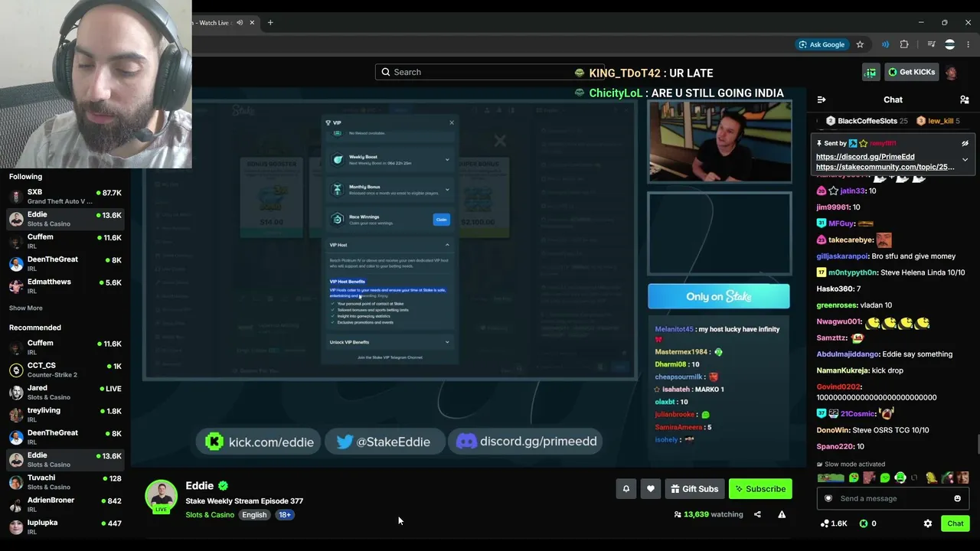The image size is (980, 551).
Task: Click the 18+ mature tag
Action: click(285, 515)
